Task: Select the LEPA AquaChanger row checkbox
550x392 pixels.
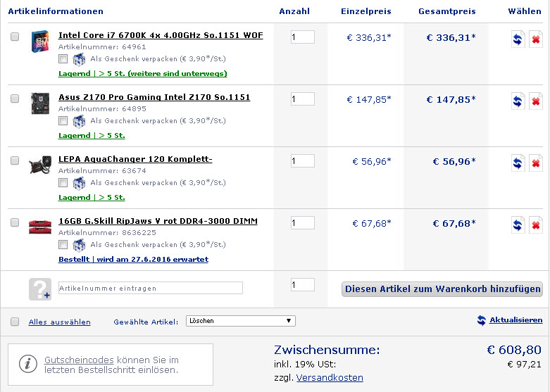Action: [15, 160]
